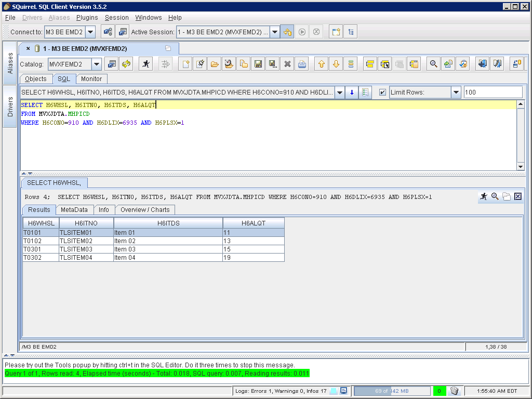This screenshot has height=399, width=532.
Task: Open the SQL history dropdown arrow
Action: coord(340,92)
